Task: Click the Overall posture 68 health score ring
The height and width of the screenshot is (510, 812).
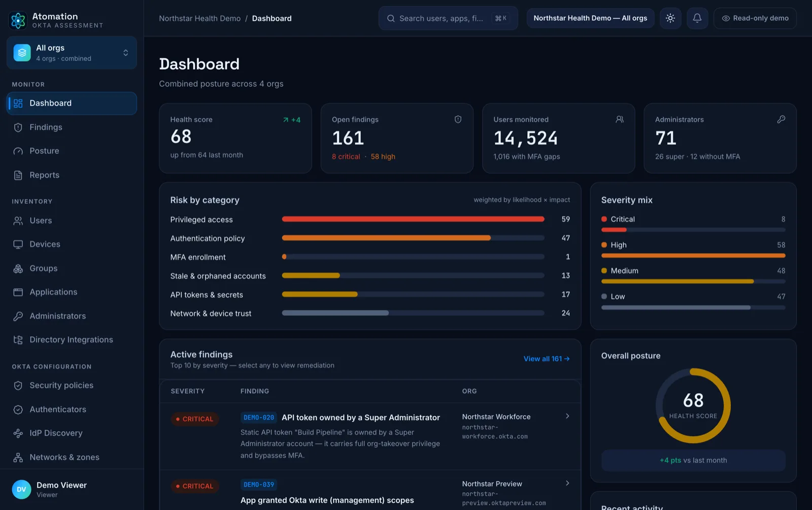Action: 693,405
